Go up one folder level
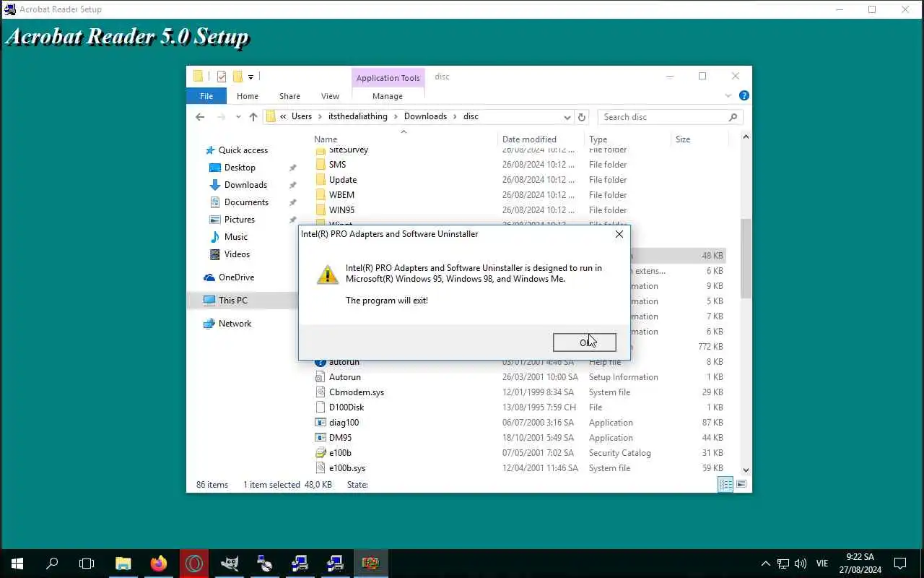Viewport: 924px width, 578px height. pos(253,116)
